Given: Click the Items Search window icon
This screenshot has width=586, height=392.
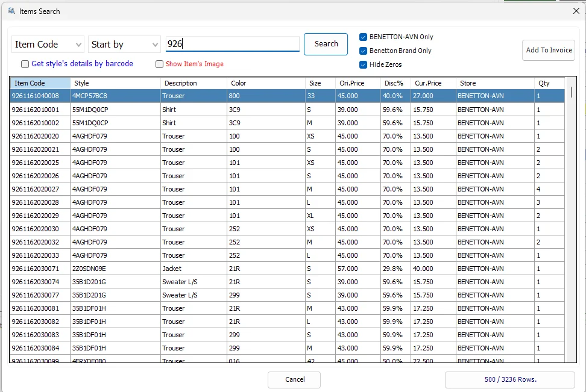Looking at the screenshot, I should [11, 11].
